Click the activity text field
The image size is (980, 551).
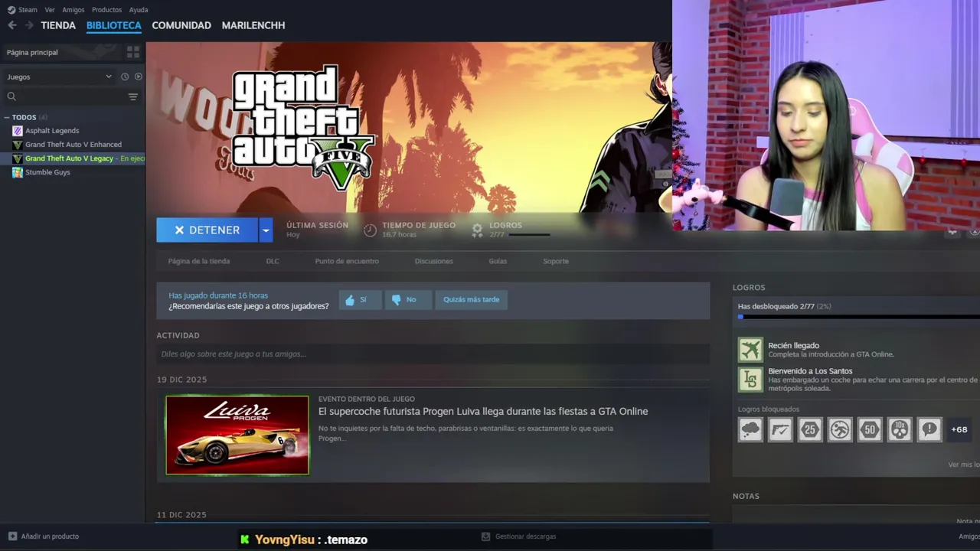point(433,354)
